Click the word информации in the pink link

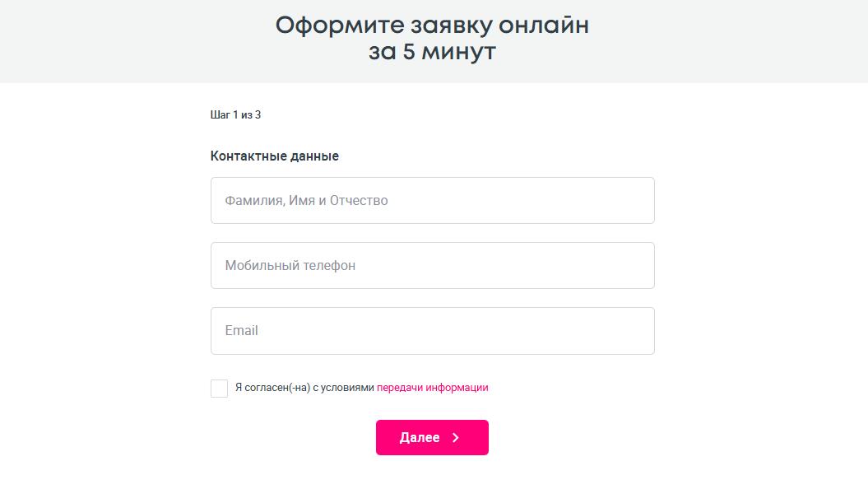click(x=457, y=388)
